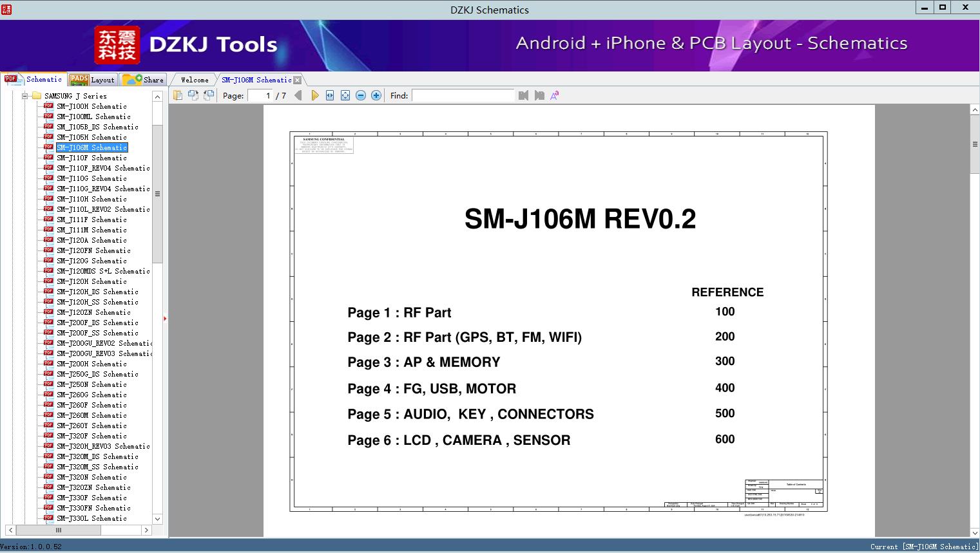The height and width of the screenshot is (553, 980).
Task: Open SM-J120FN Schematic in the tree
Action: (93, 250)
